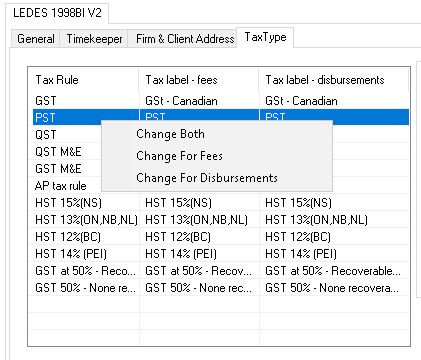Select GST at 50% - Reco... tax rule
The image size is (421, 360).
coord(85,271)
